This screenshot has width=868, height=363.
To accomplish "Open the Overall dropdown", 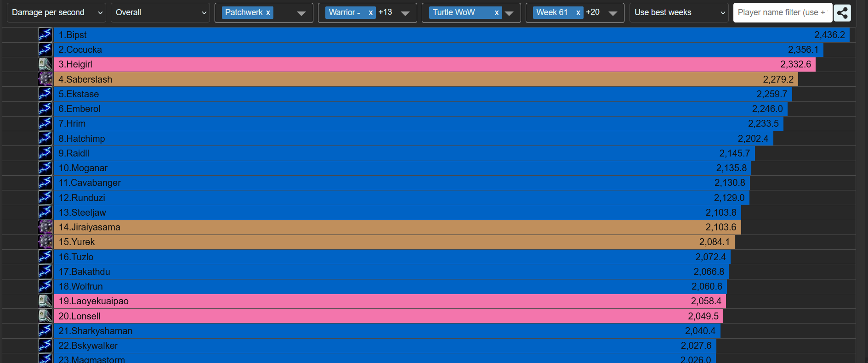I will 160,13.
